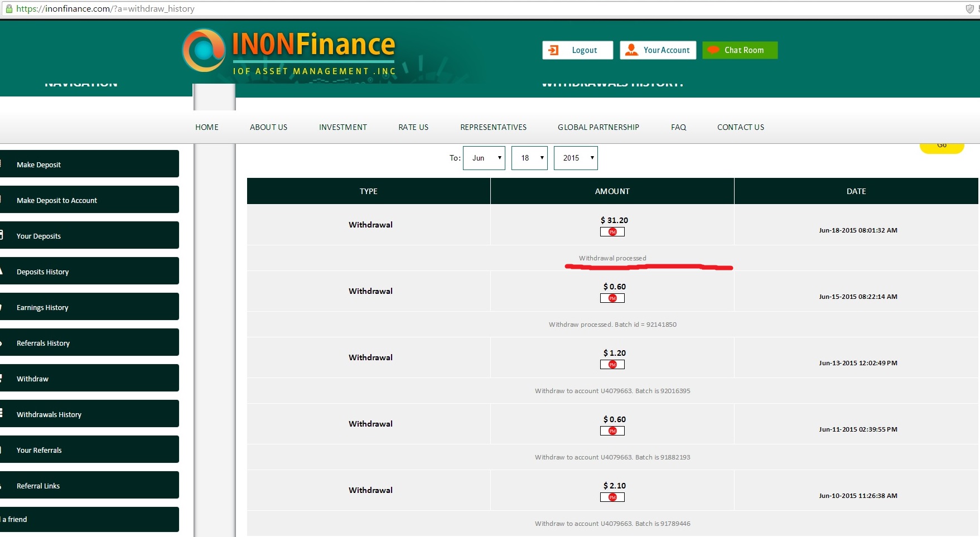Open Make Deposit in the sidebar
This screenshot has height=537, width=980.
(x=89, y=165)
